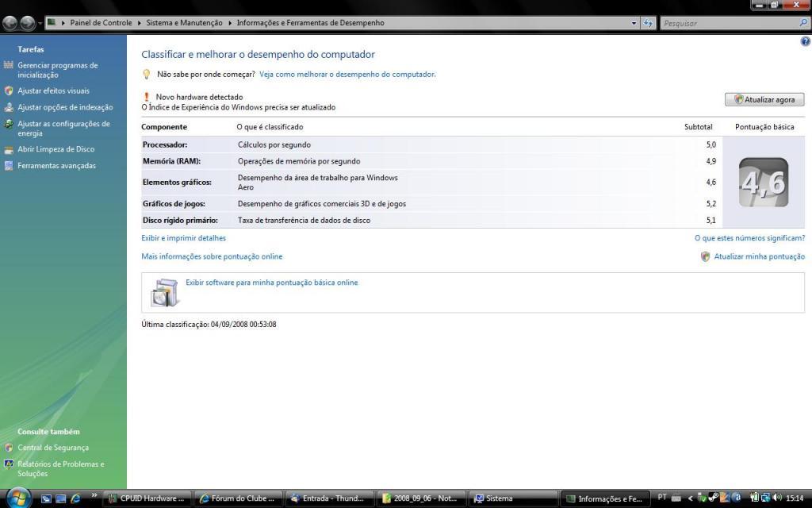Switch to Fórum do Clube taskbar button

click(x=239, y=498)
